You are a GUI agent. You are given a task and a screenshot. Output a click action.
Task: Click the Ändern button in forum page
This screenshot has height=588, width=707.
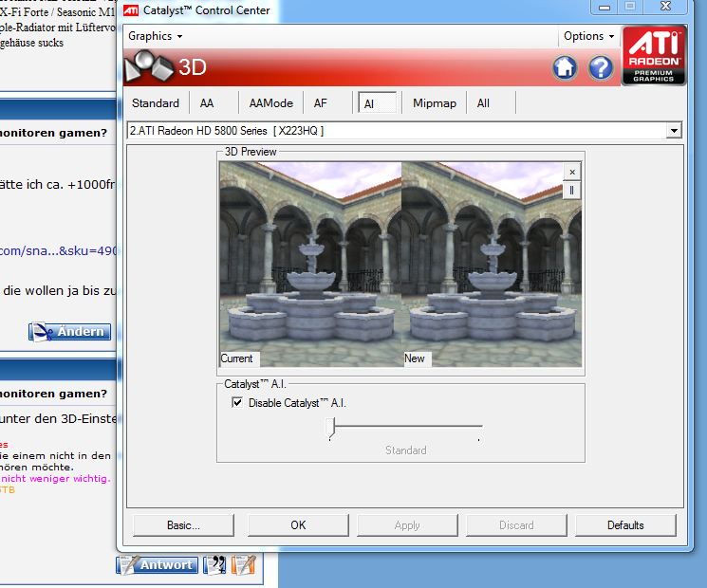click(70, 332)
